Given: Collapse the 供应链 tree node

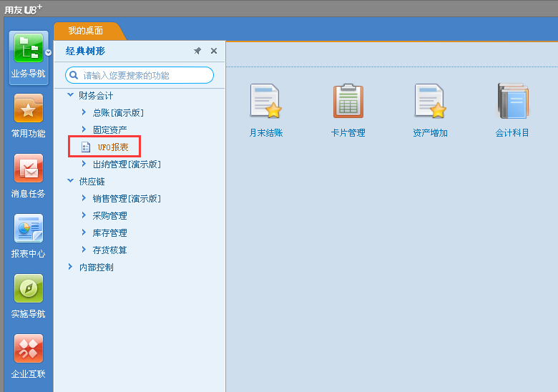Looking at the screenshot, I should pos(70,181).
